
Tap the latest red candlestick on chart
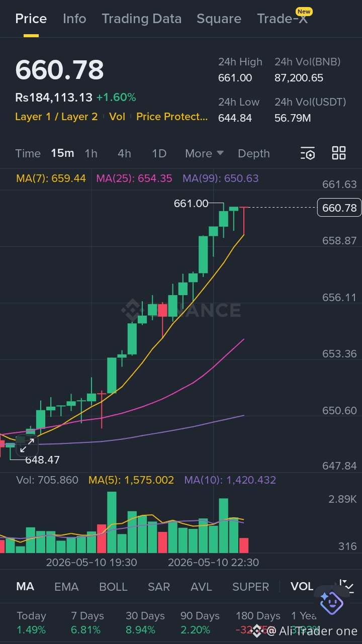[x=244, y=221]
